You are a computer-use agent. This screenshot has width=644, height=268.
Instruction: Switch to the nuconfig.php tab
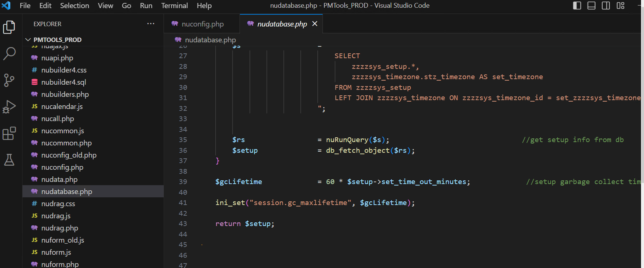[202, 24]
